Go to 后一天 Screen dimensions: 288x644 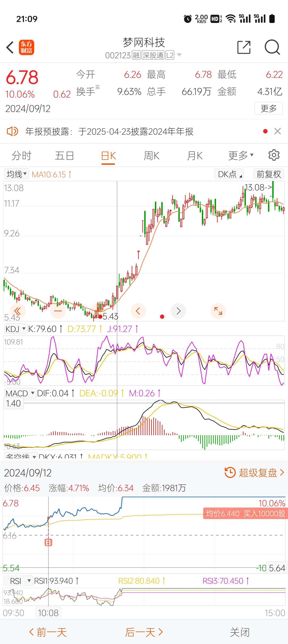click(x=144, y=632)
